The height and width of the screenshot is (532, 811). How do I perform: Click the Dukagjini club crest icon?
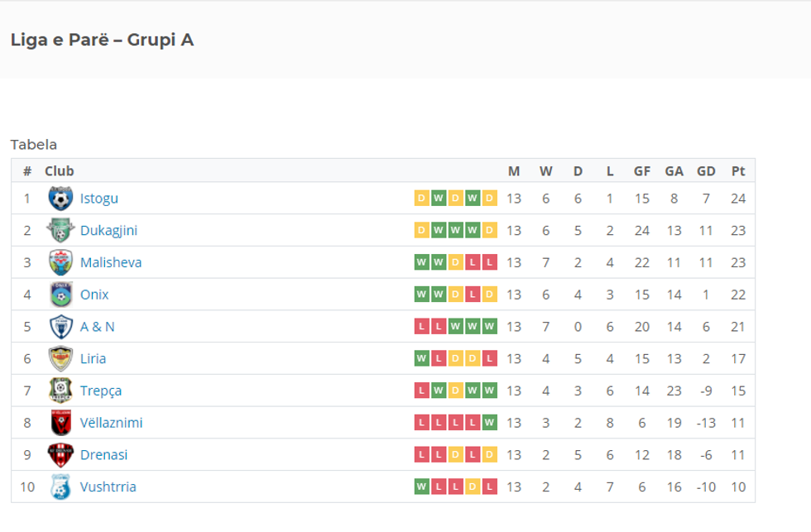(60, 231)
